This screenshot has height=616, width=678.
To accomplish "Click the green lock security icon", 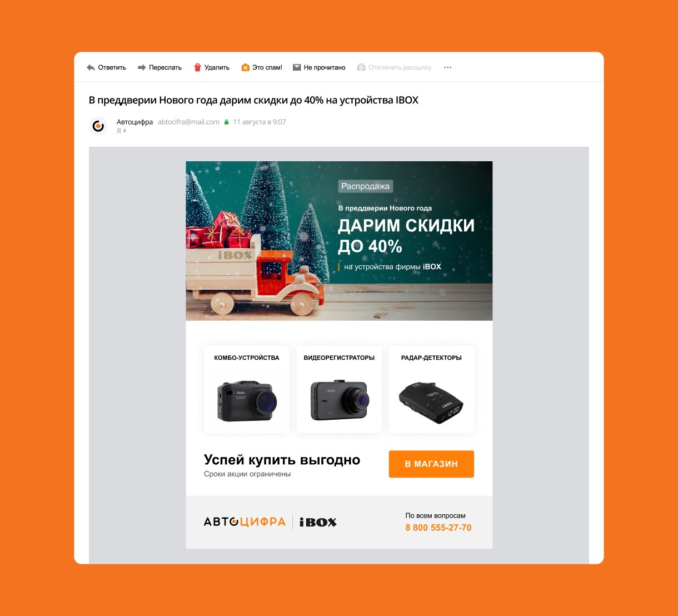I will [x=226, y=122].
